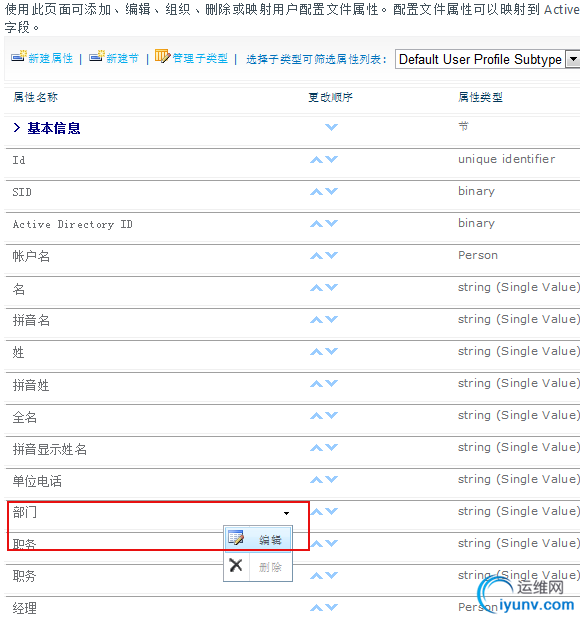Move Id property up
This screenshot has width=580, height=621.
tap(316, 160)
